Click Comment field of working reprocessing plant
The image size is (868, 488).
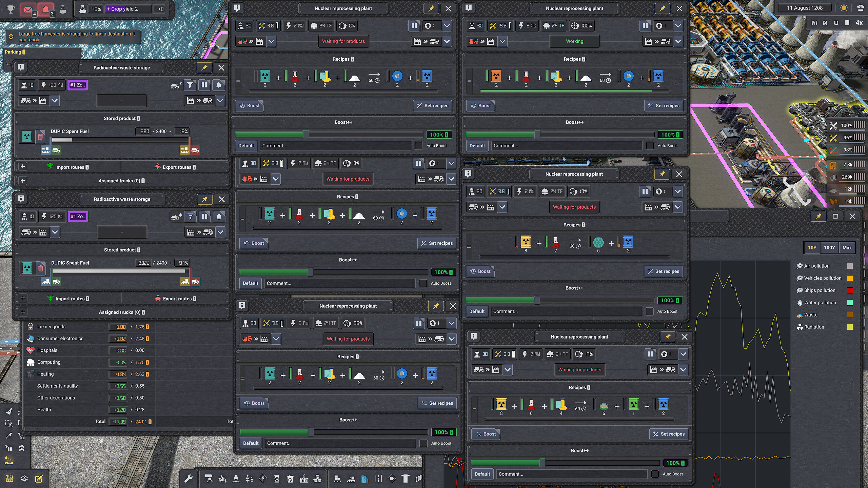(x=567, y=146)
